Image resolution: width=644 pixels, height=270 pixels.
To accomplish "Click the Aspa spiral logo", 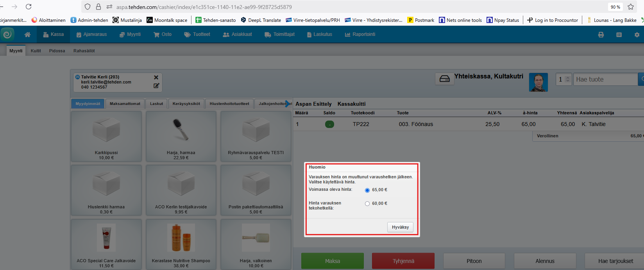I will 7,35.
